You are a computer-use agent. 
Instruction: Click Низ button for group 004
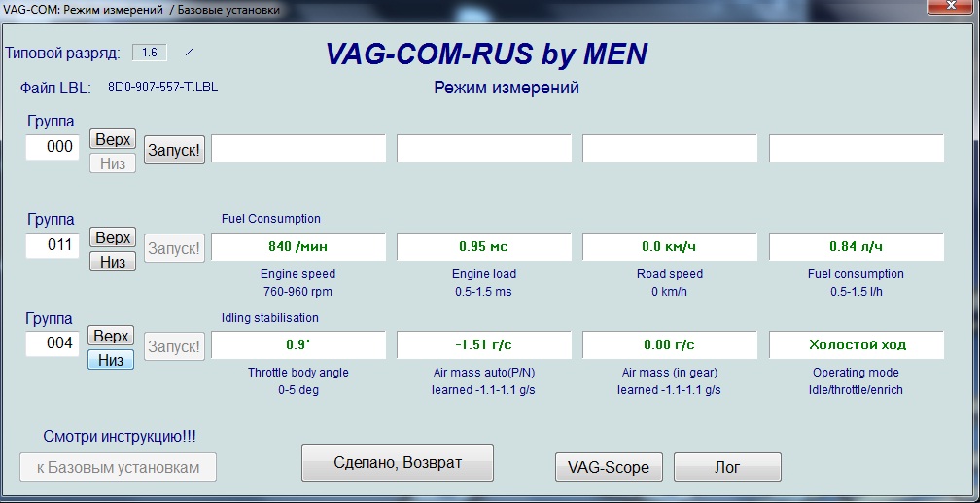[111, 360]
